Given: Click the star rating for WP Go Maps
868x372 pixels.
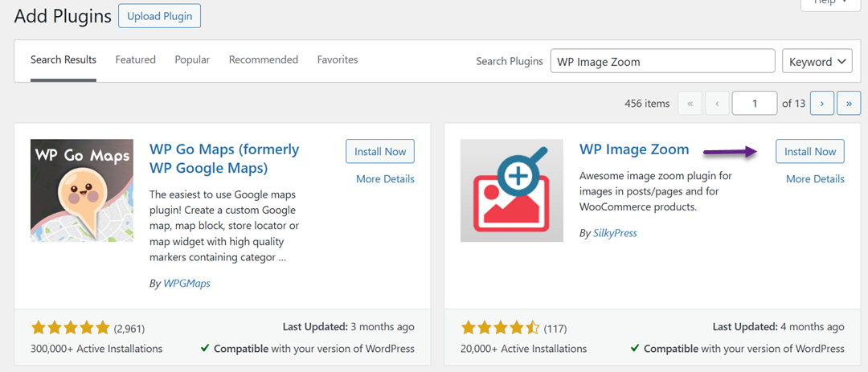Looking at the screenshot, I should coord(71,328).
